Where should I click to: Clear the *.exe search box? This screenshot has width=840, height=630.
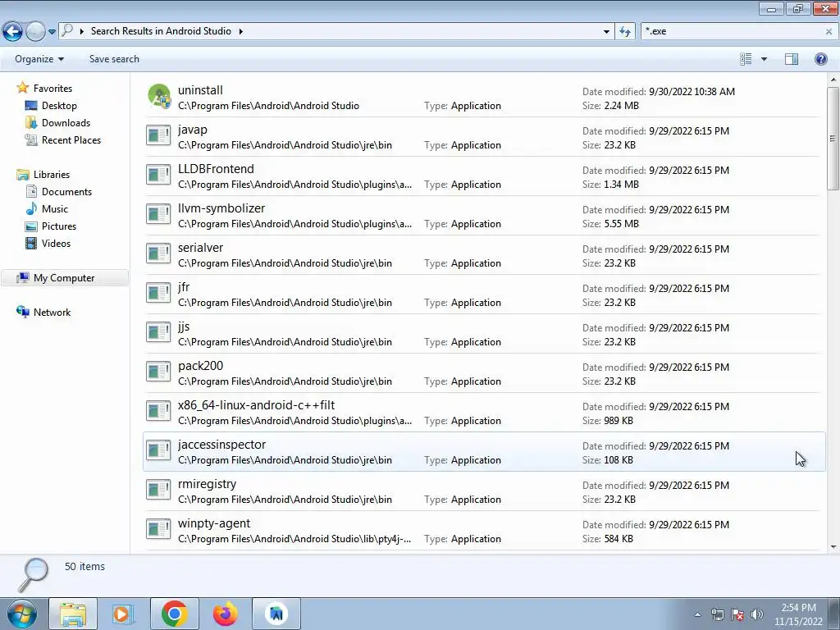(x=829, y=32)
